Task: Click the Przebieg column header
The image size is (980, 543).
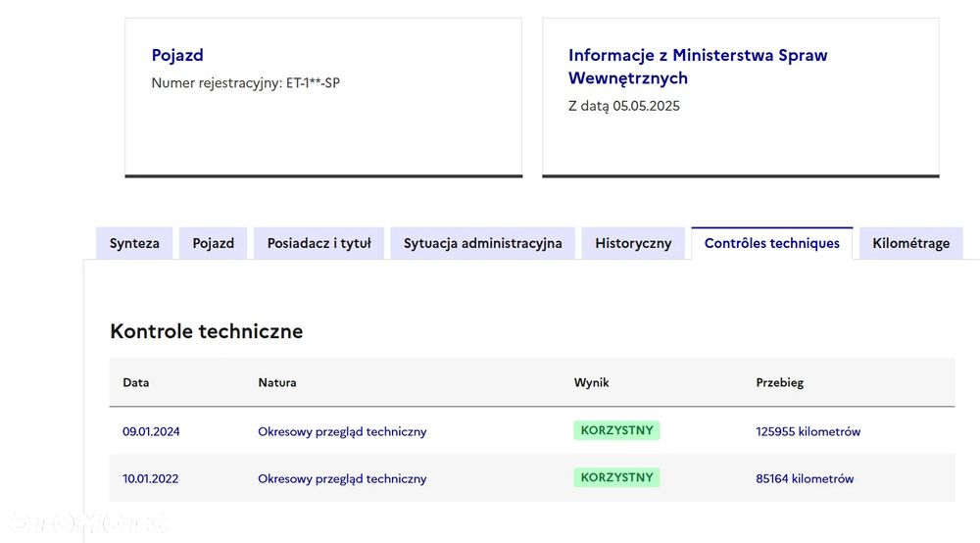Action: [x=779, y=382]
